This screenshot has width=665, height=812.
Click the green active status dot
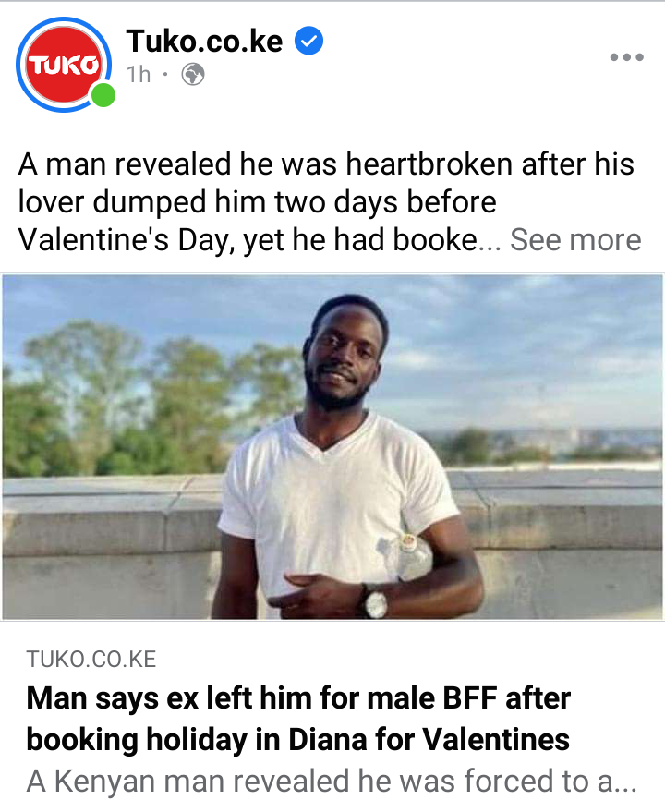click(103, 95)
